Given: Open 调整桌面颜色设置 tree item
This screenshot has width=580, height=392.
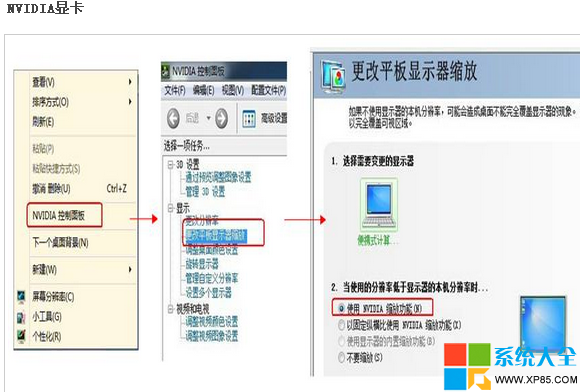Looking at the screenshot, I should point(212,250).
